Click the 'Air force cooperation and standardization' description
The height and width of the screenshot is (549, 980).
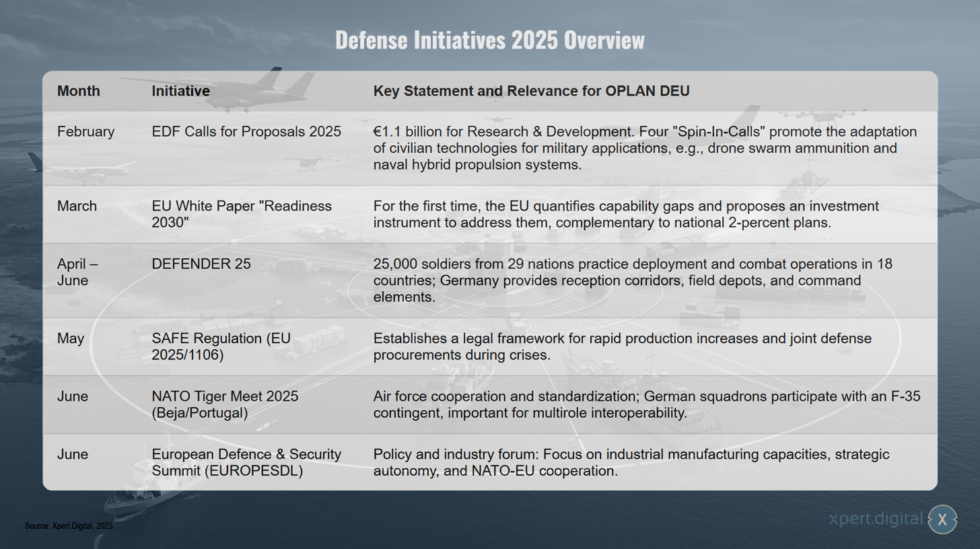click(x=647, y=404)
